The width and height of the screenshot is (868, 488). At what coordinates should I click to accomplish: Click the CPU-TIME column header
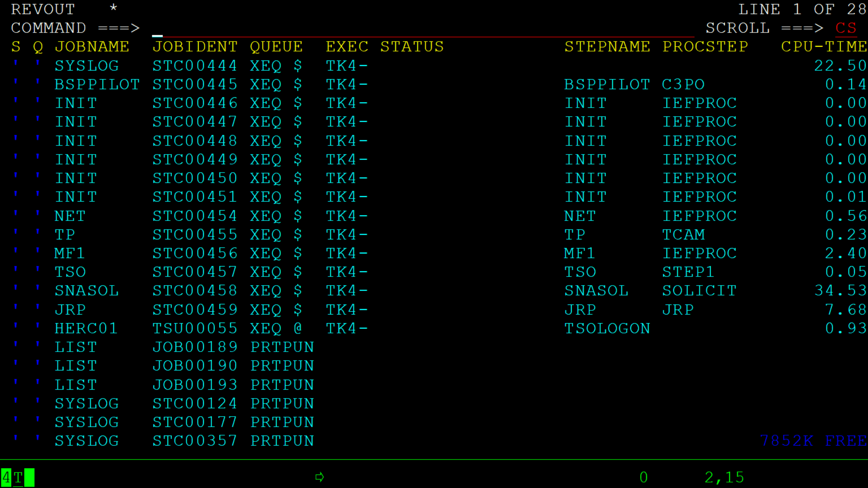pos(824,47)
